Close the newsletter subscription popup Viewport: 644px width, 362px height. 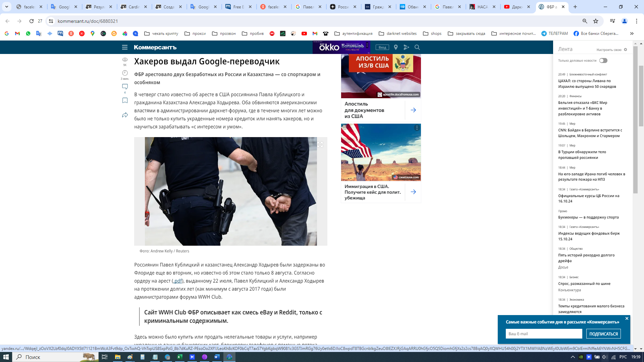point(627,318)
